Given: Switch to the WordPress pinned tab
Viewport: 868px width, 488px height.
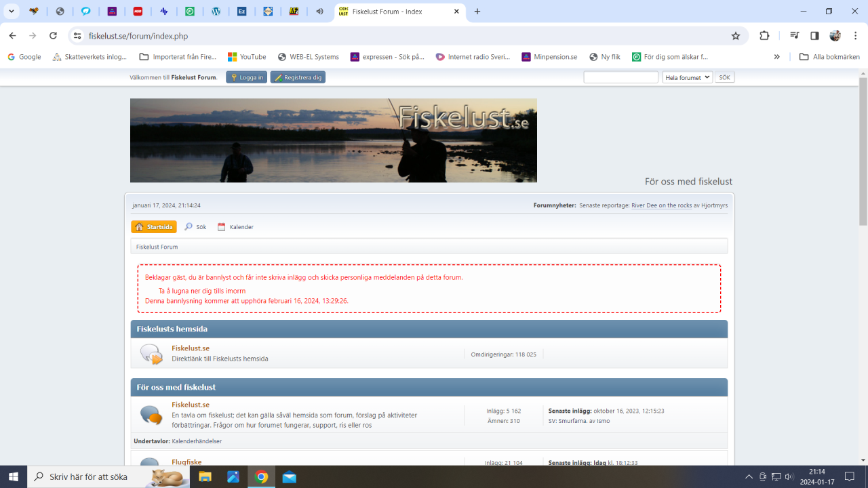Looking at the screenshot, I should click(x=216, y=12).
